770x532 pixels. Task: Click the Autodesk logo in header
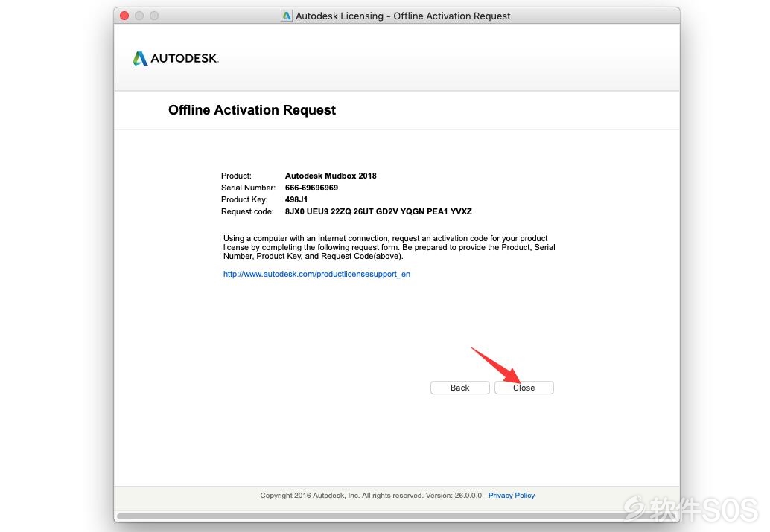pos(175,58)
